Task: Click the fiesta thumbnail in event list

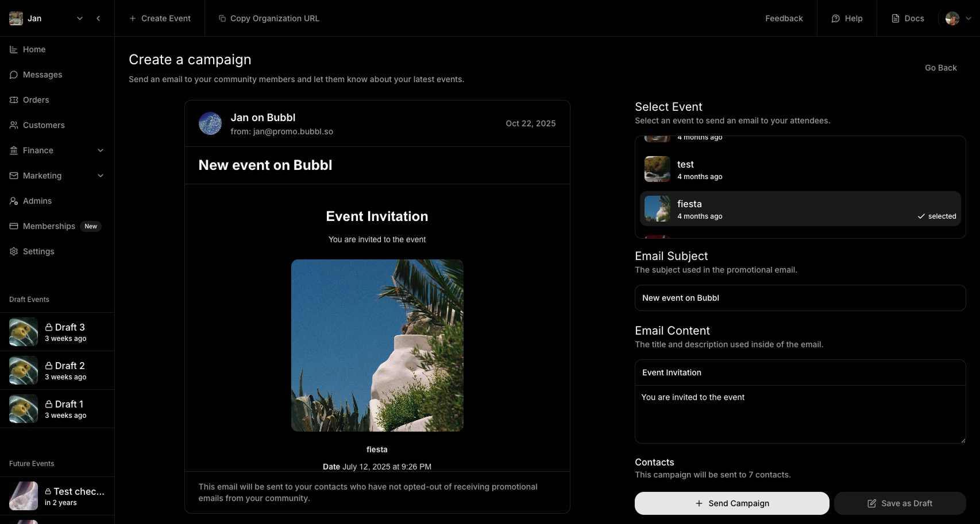Action: click(657, 208)
